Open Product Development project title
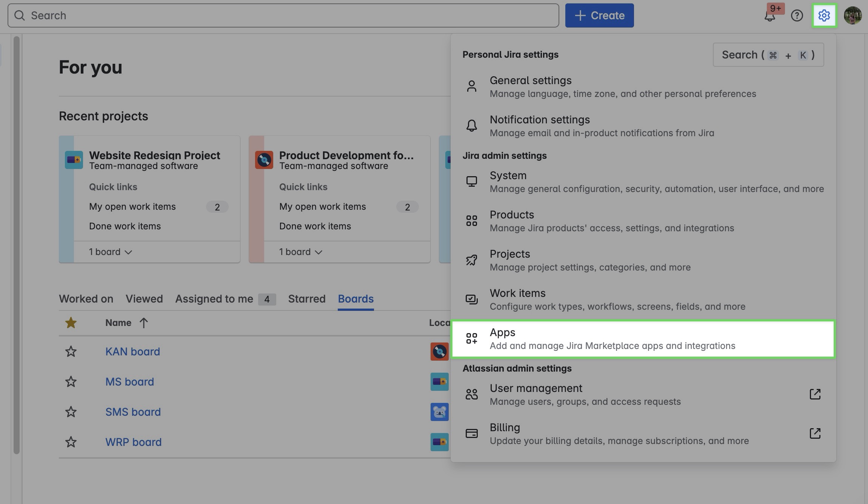 (x=346, y=155)
